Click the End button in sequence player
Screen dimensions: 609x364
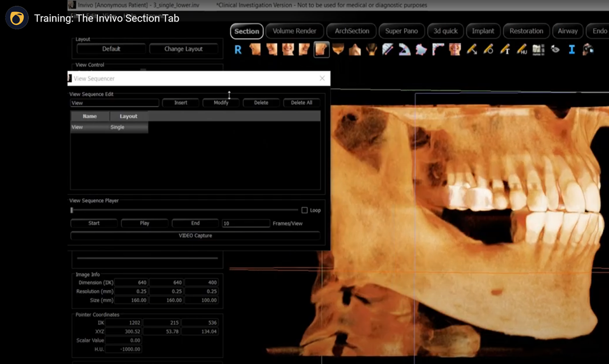[x=195, y=223]
